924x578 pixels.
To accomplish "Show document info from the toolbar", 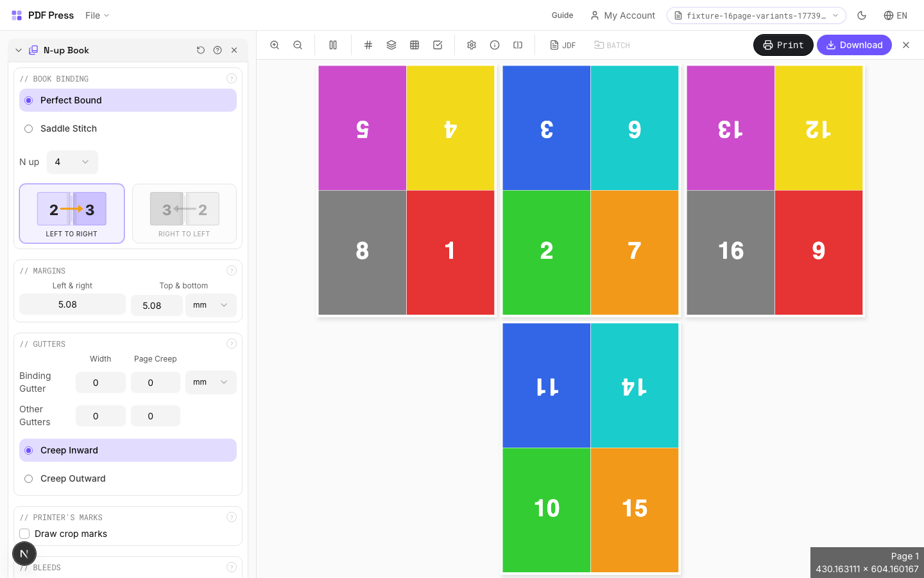I will click(x=495, y=45).
